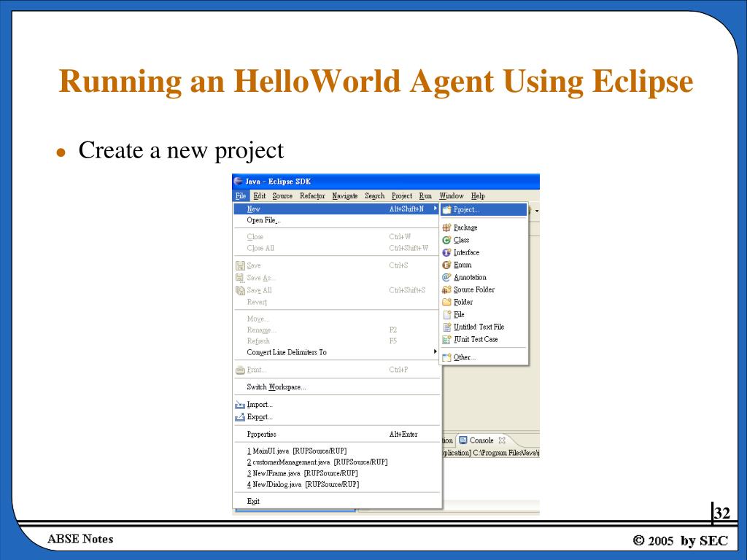Open the Refactor menu
Viewport: 747px width, 560px height.
312,195
